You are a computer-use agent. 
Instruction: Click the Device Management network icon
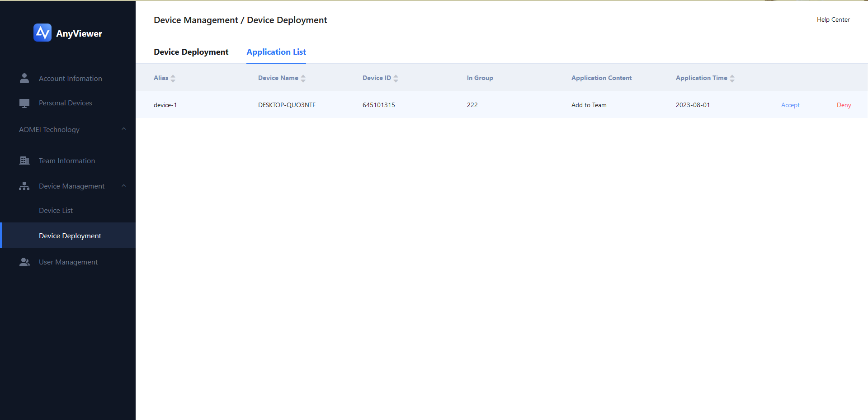(24, 186)
